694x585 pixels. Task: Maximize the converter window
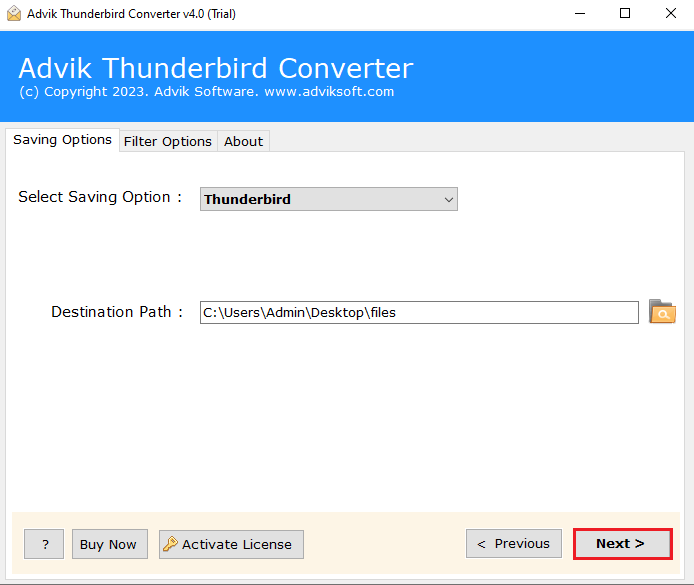[x=625, y=14]
